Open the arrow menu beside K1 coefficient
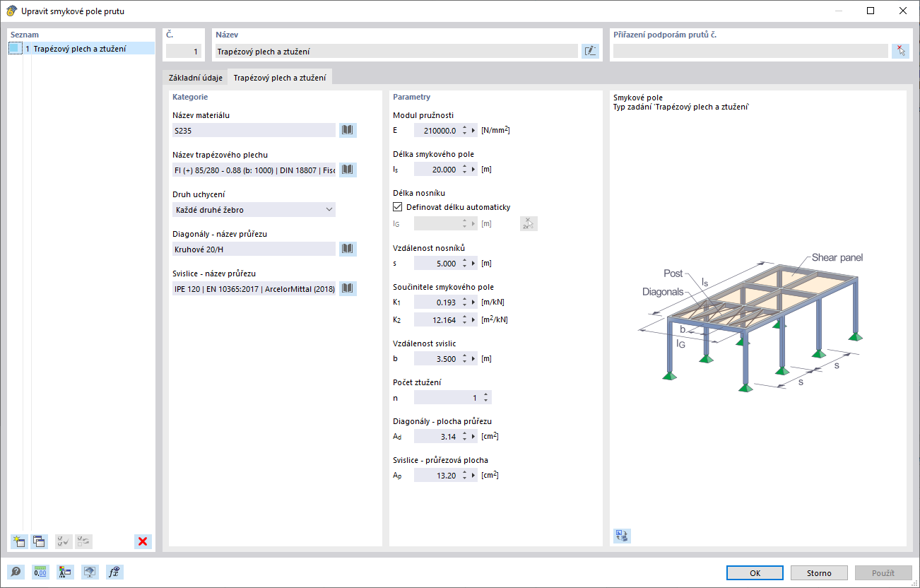920x588 pixels. (474, 302)
